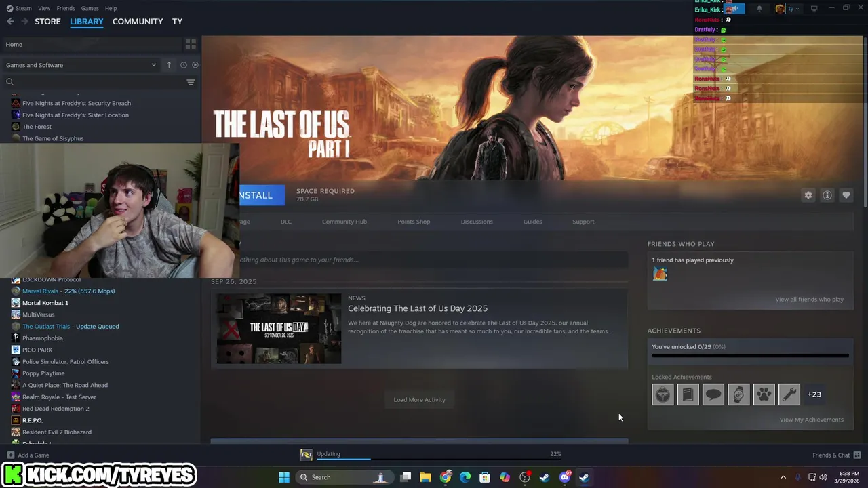The height and width of the screenshot is (488, 868).
Task: Go to STORE tab
Action: (47, 22)
